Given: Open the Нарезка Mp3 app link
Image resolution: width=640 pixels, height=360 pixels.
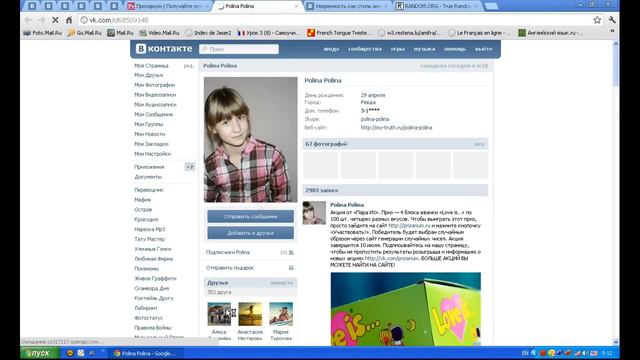Looking at the screenshot, I should (150, 229).
